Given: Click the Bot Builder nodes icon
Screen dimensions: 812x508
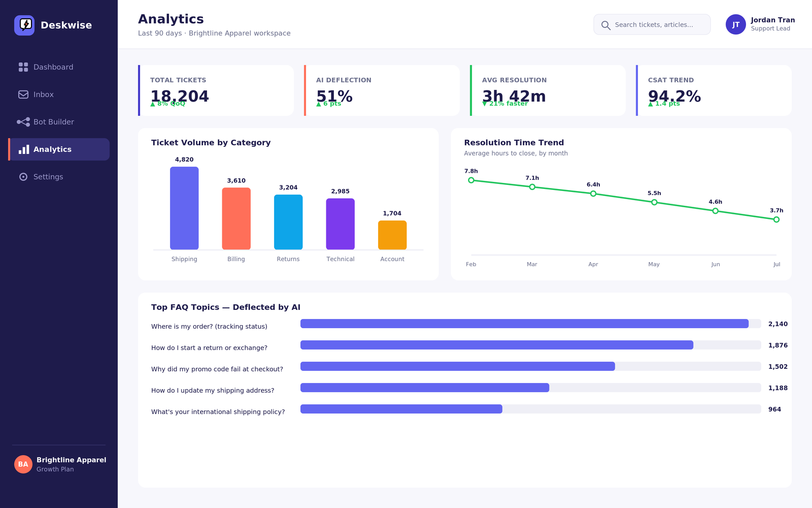Looking at the screenshot, I should pos(23,122).
